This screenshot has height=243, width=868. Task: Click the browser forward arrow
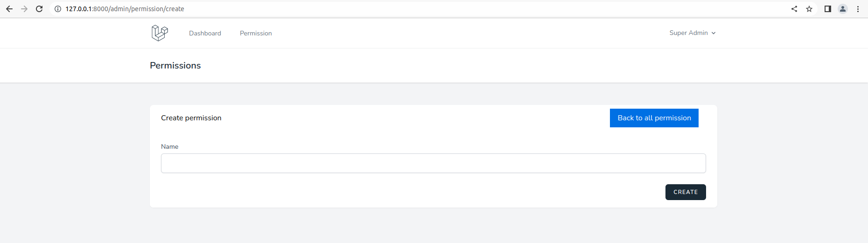[24, 9]
